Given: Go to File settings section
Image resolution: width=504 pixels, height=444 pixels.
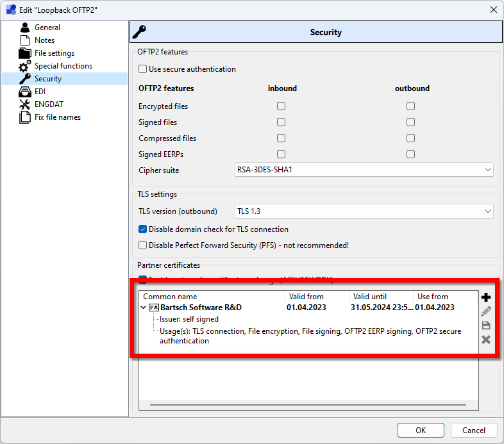Looking at the screenshot, I should [x=55, y=53].
